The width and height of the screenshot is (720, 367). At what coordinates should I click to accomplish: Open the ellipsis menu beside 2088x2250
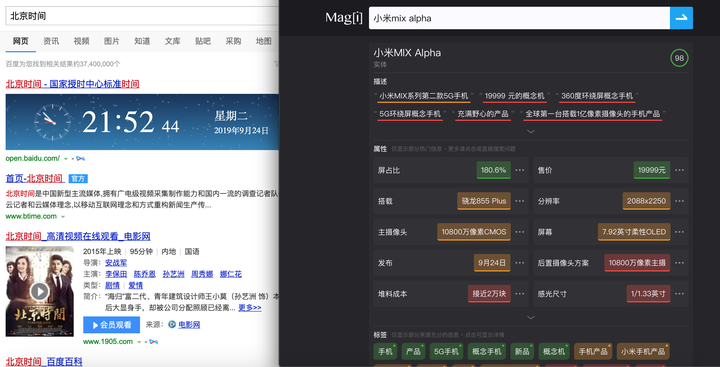click(680, 201)
